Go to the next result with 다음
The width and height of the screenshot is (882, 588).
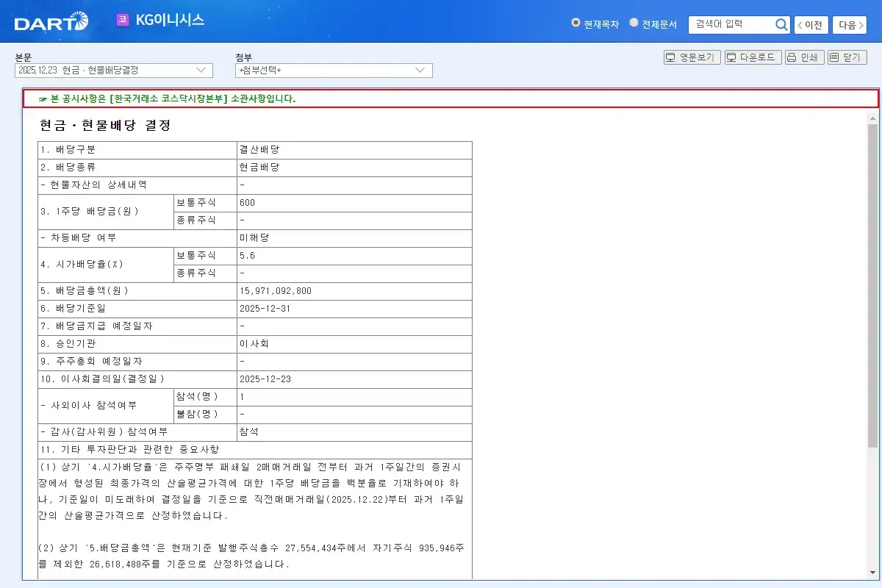(850, 25)
